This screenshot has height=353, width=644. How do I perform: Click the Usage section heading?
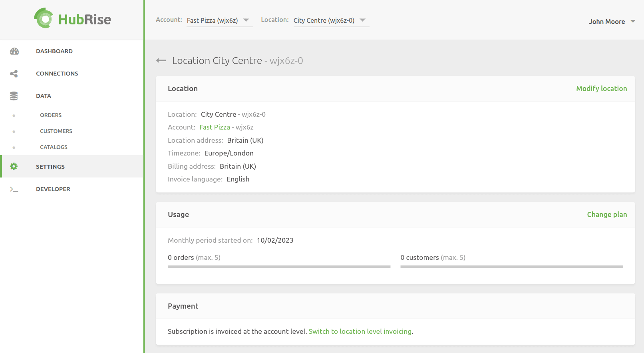point(178,215)
